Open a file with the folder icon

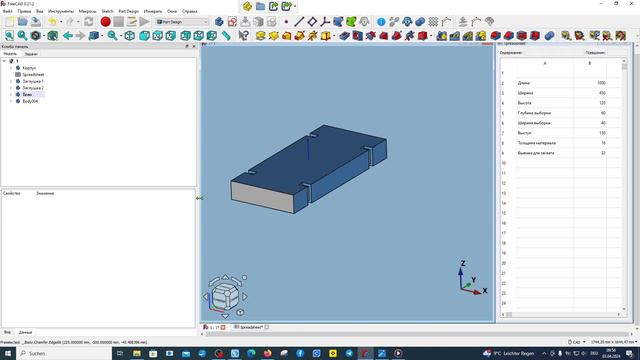23,22
